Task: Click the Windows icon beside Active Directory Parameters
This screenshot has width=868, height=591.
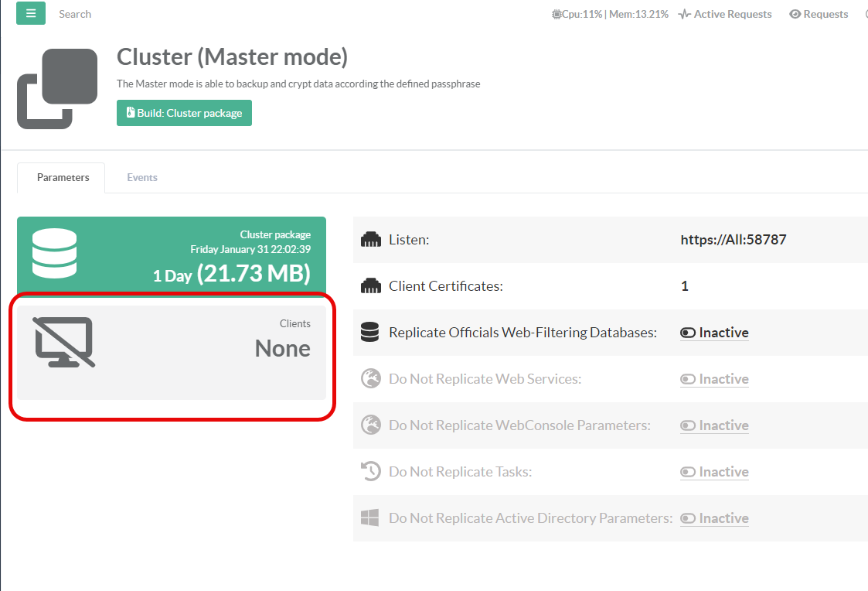Action: [x=370, y=518]
